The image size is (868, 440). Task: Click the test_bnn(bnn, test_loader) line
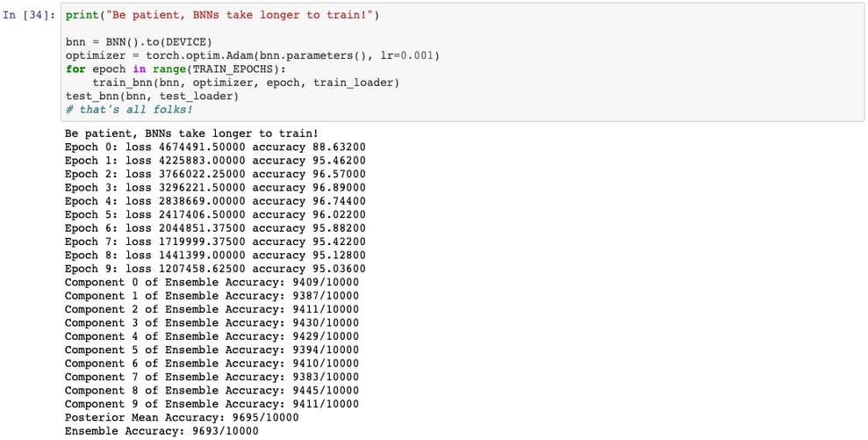(x=152, y=97)
